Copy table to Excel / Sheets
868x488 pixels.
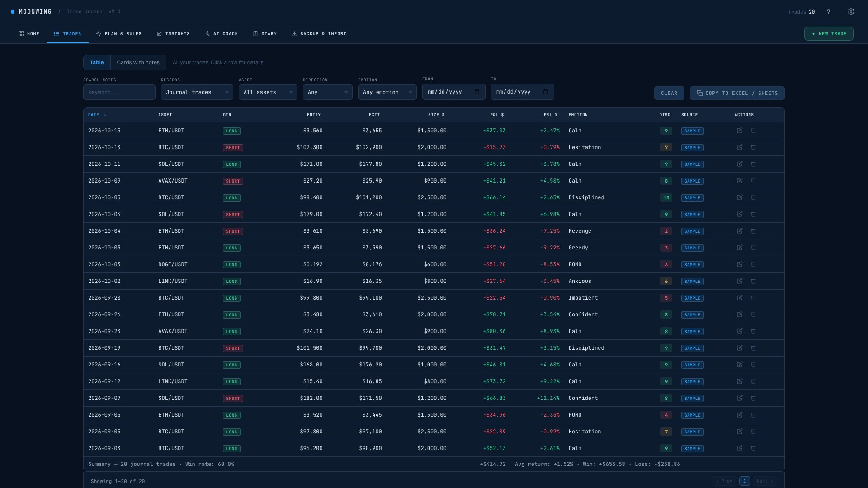[x=737, y=93]
